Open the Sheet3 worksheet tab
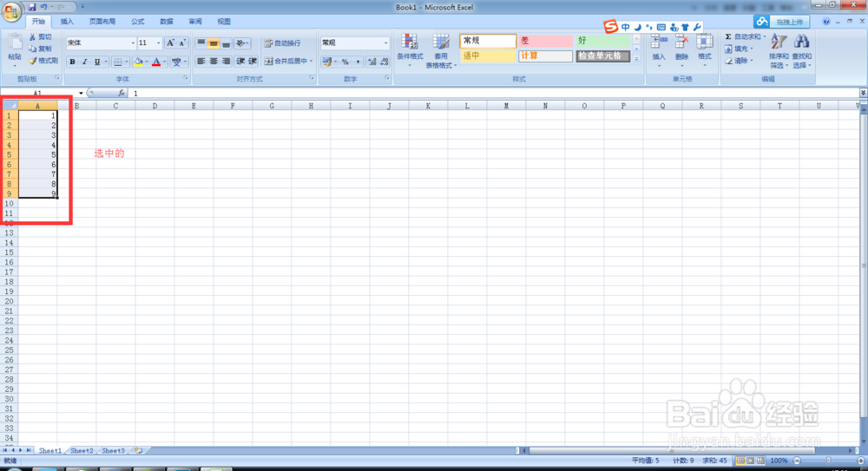The width and height of the screenshot is (868, 471). point(113,451)
